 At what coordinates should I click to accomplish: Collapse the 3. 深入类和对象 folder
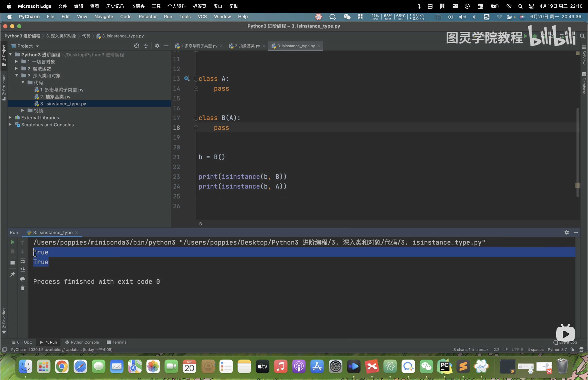click(17, 75)
